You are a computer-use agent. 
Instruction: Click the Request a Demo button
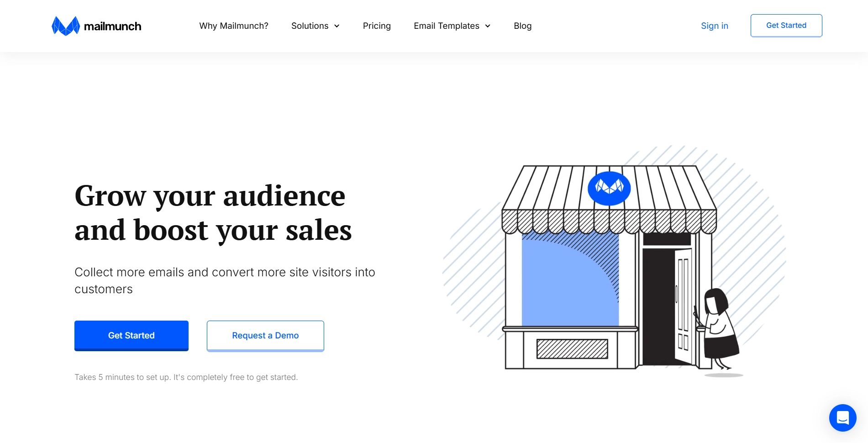click(265, 336)
